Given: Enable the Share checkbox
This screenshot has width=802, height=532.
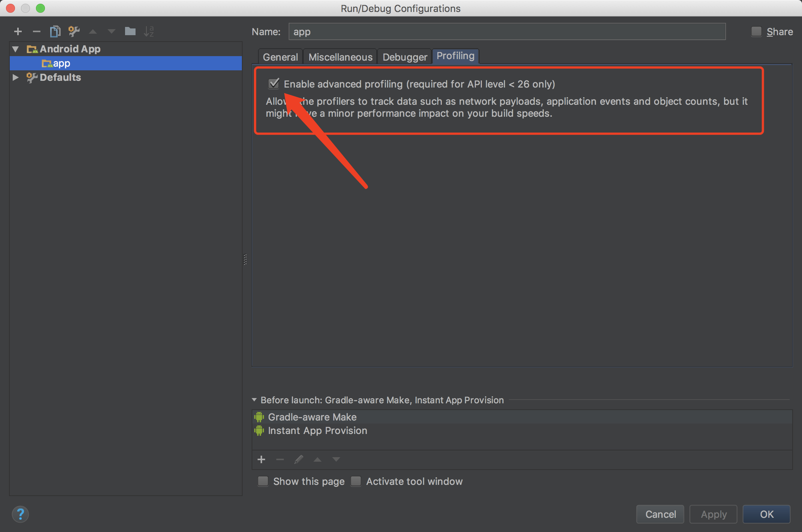Looking at the screenshot, I should tap(756, 31).
